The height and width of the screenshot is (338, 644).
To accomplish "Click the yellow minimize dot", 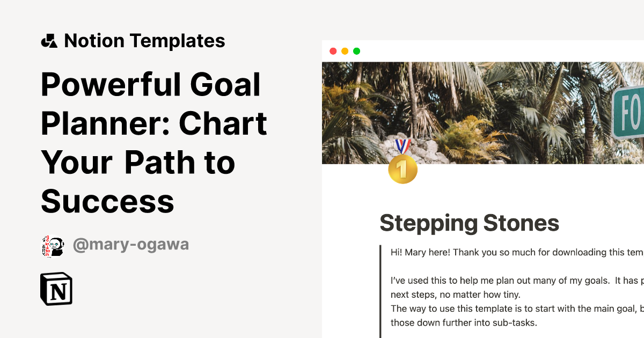I will click(345, 51).
